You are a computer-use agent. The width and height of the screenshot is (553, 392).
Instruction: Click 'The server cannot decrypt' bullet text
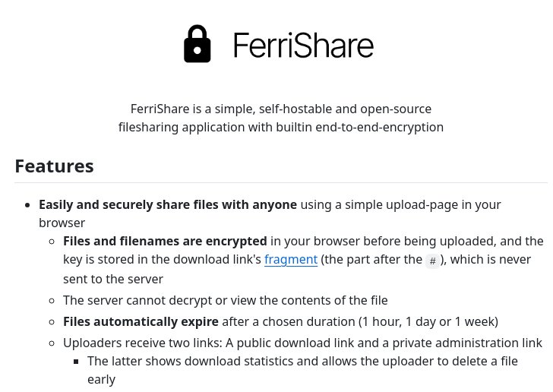(226, 300)
